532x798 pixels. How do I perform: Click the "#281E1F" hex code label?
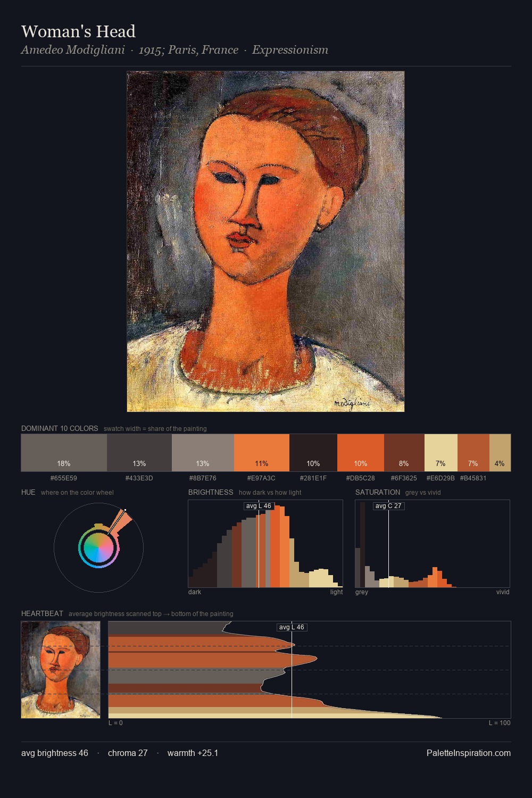(313, 478)
